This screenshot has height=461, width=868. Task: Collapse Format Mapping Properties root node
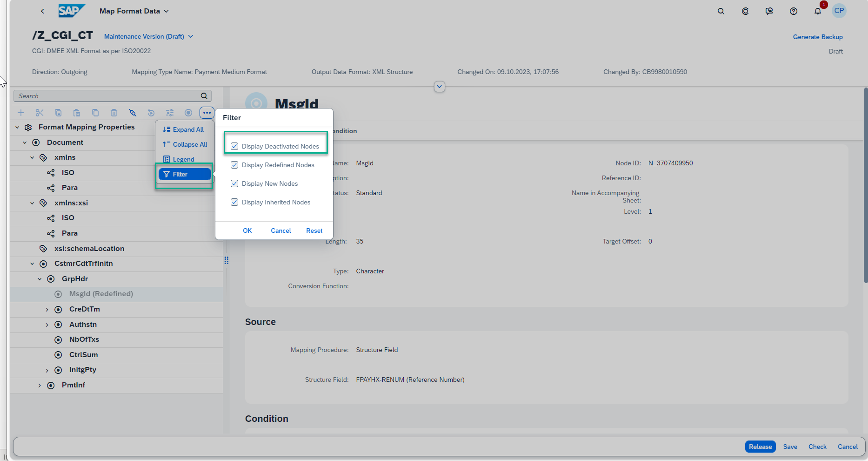click(17, 127)
